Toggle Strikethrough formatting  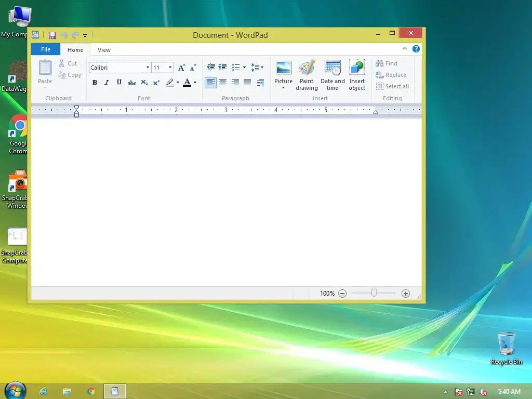[x=131, y=83]
